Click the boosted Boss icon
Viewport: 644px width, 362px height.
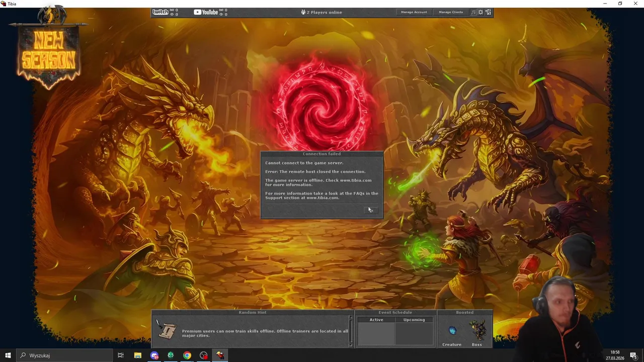tap(477, 330)
